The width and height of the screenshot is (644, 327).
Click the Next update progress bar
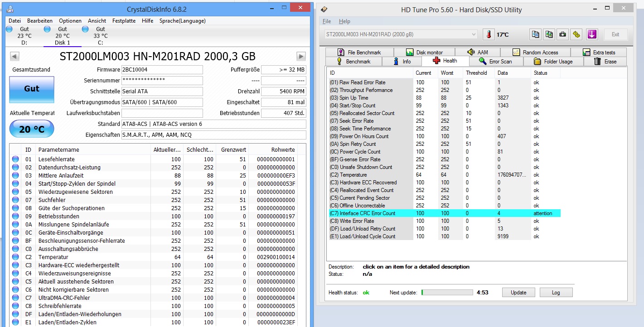click(447, 293)
